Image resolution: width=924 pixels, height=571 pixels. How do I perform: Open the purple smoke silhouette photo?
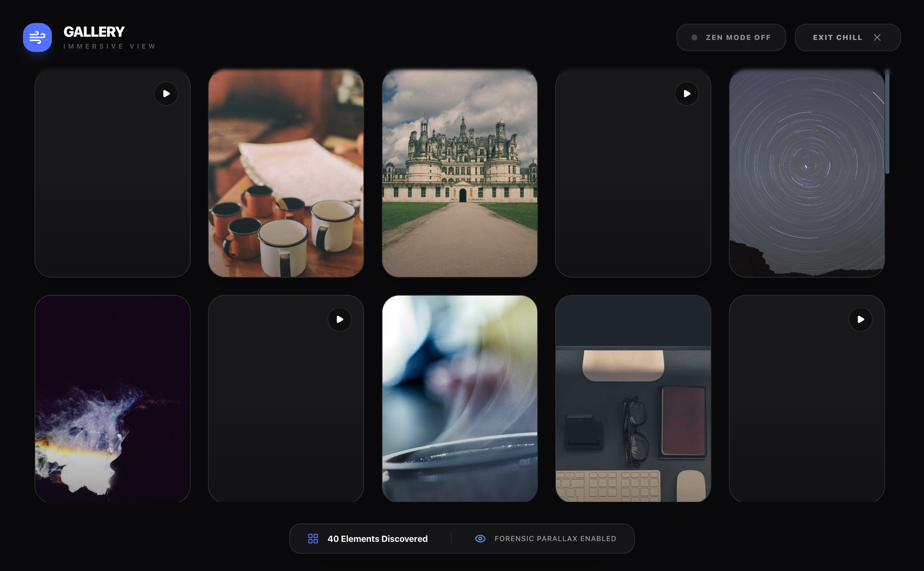point(113,399)
